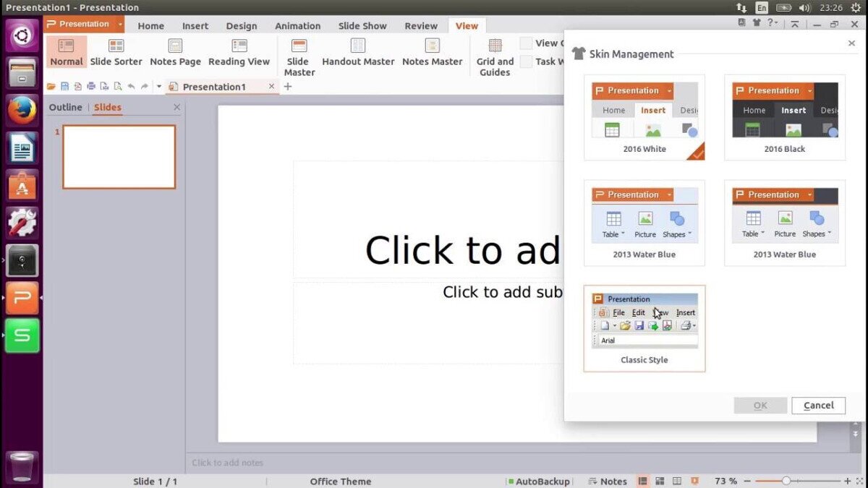Open the quick access toolbar dropdown arrow
This screenshot has height=488, width=868.
point(159,87)
